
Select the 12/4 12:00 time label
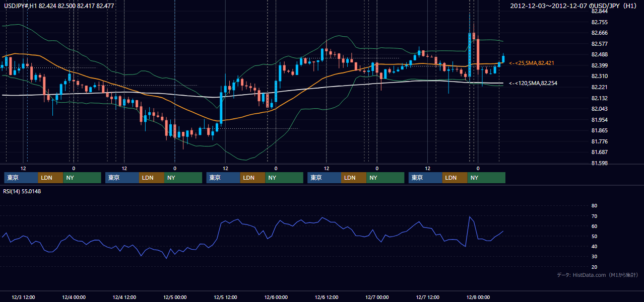(x=124, y=297)
